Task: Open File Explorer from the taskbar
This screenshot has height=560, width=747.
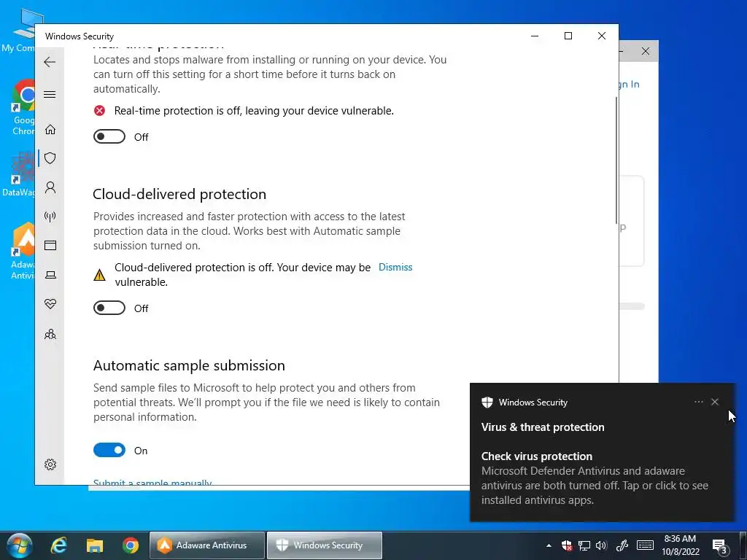Action: (x=95, y=545)
